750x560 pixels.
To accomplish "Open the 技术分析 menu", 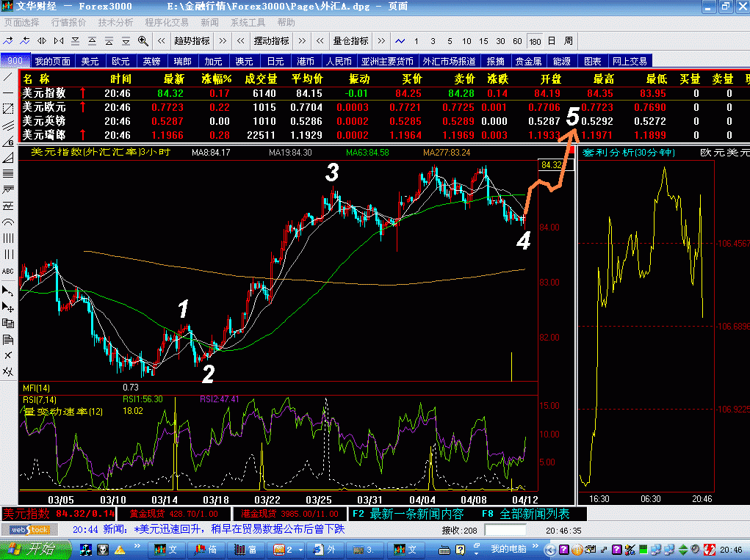I will (x=115, y=23).
